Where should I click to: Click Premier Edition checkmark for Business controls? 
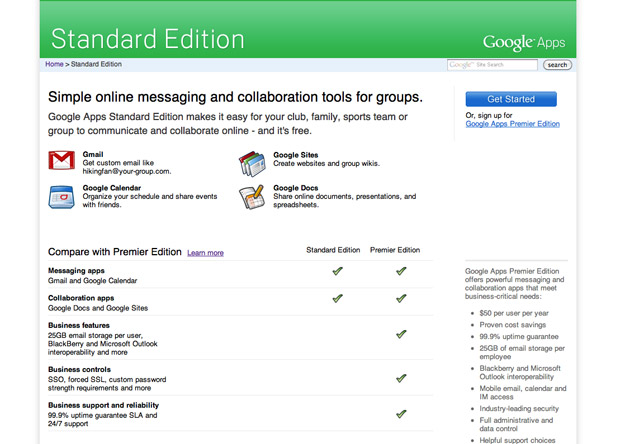(x=400, y=378)
